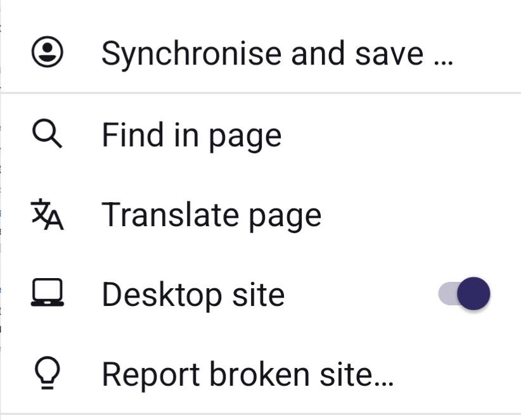521x420 pixels.
Task: Disable the Desktop site switch
Action: pos(464,295)
